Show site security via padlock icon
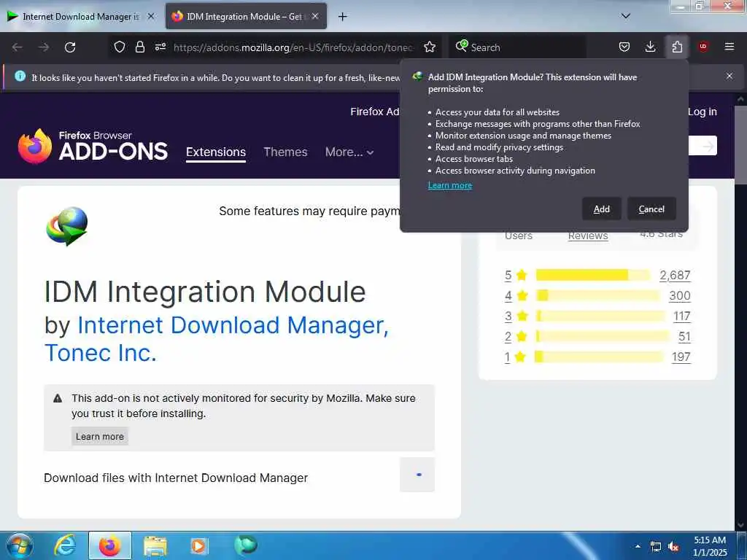The image size is (747, 560). click(139, 47)
